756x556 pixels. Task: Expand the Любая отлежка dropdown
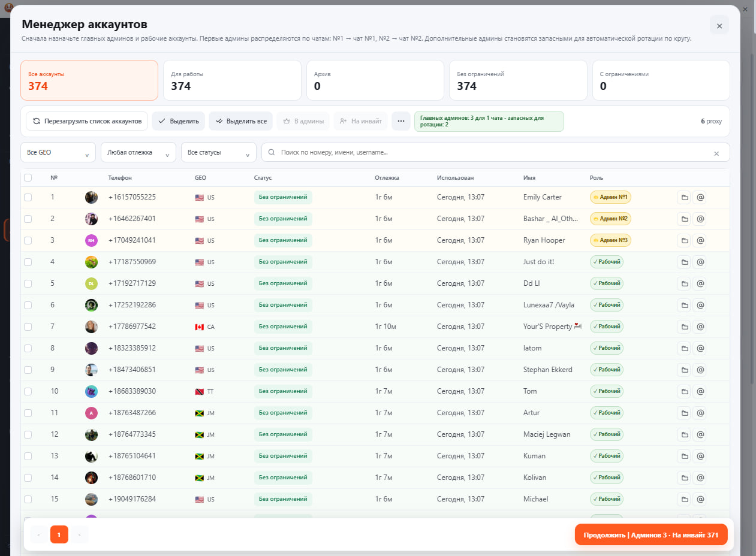tap(138, 152)
